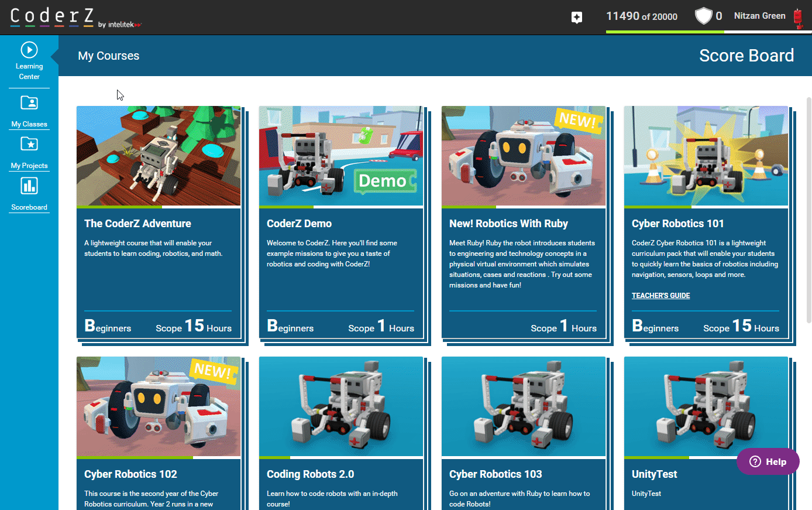Click the Demo badge on the CoderZ Demo image
The width and height of the screenshot is (812, 510).
click(384, 181)
